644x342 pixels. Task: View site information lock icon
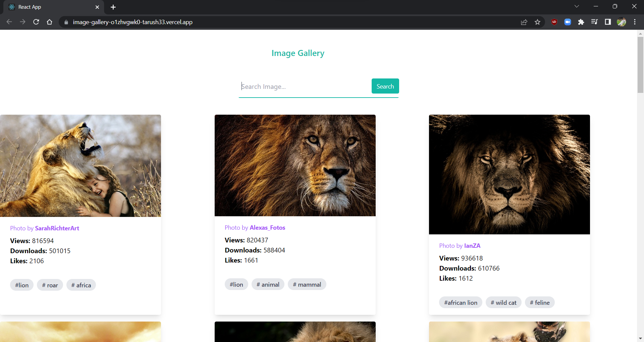(66, 22)
